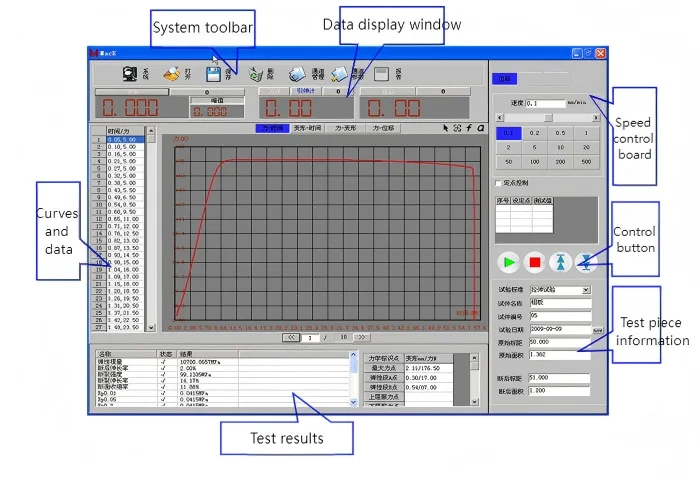Click the speed value input field
Image resolution: width=700 pixels, height=480 pixels.
coord(546,103)
